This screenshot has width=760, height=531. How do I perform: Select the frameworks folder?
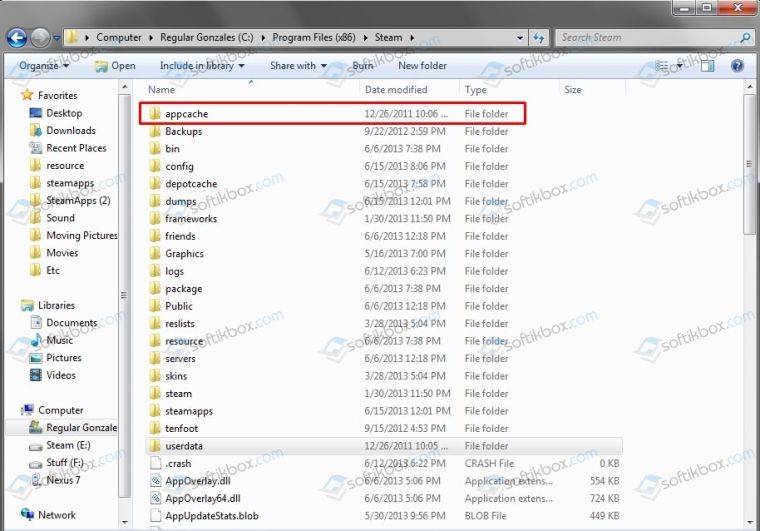pyautogui.click(x=383, y=219)
